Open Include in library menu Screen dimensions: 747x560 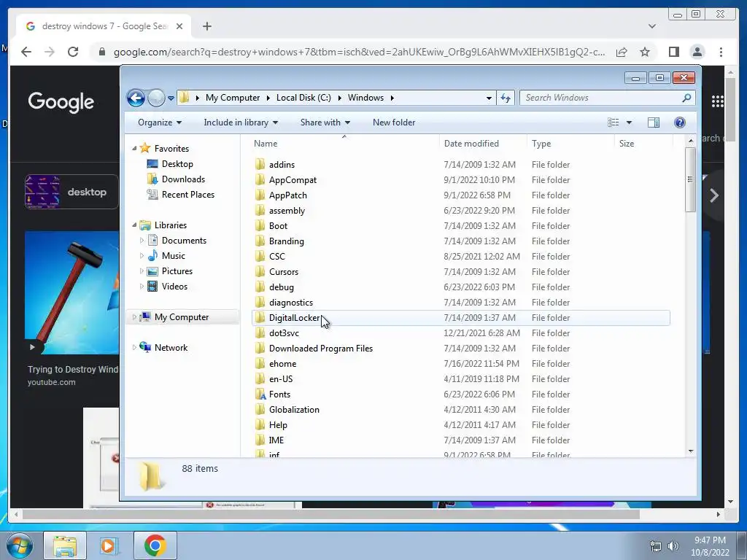tap(241, 122)
